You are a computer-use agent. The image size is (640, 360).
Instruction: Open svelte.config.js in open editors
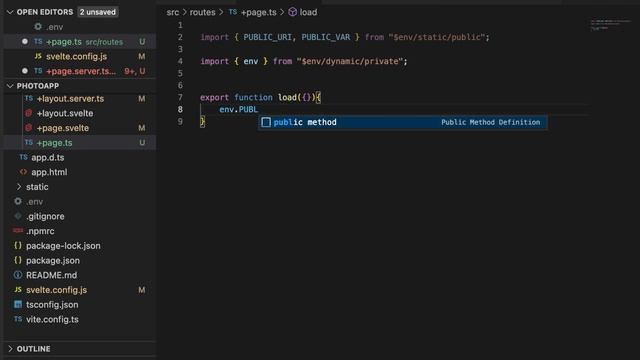click(x=76, y=56)
